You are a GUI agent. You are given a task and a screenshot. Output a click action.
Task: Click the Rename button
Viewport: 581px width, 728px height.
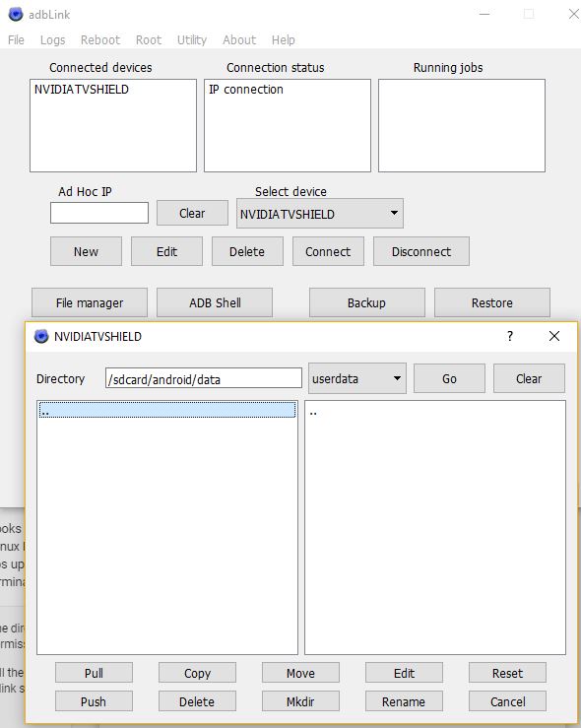click(x=404, y=701)
